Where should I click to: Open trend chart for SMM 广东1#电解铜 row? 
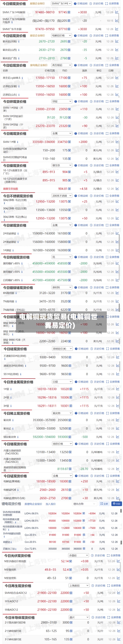click(117, 12)
